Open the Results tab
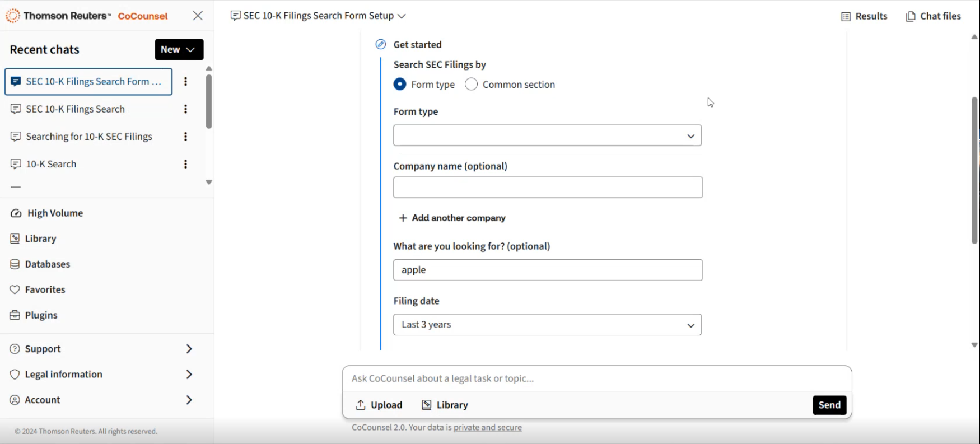 coord(864,16)
